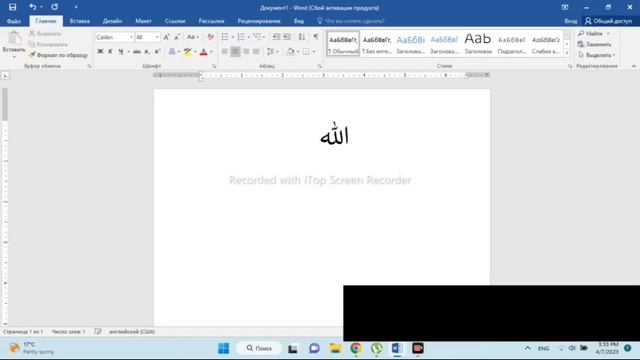Viewport: 640px width, 360px height.
Task: Click the Копировать copy button
Action: (48, 44)
